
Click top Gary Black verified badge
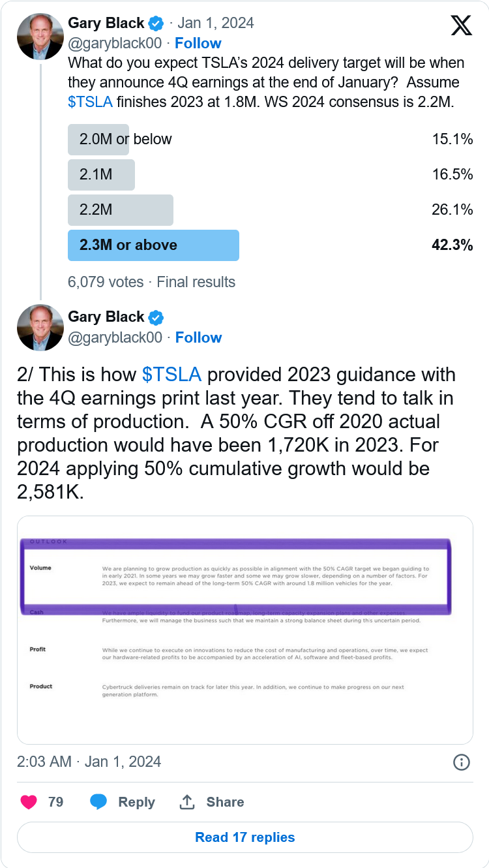tap(156, 24)
